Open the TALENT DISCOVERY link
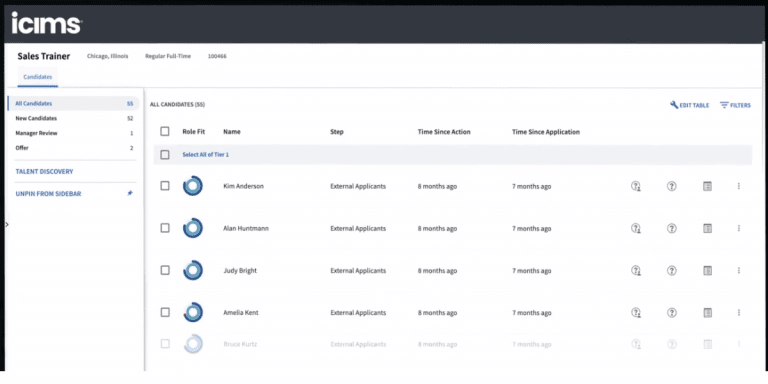 tap(44, 172)
